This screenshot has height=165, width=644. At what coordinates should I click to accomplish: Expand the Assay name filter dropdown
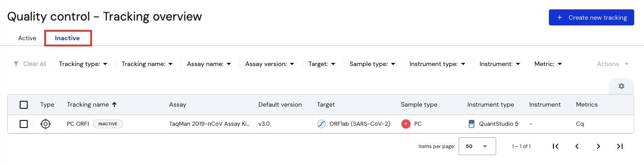click(209, 64)
